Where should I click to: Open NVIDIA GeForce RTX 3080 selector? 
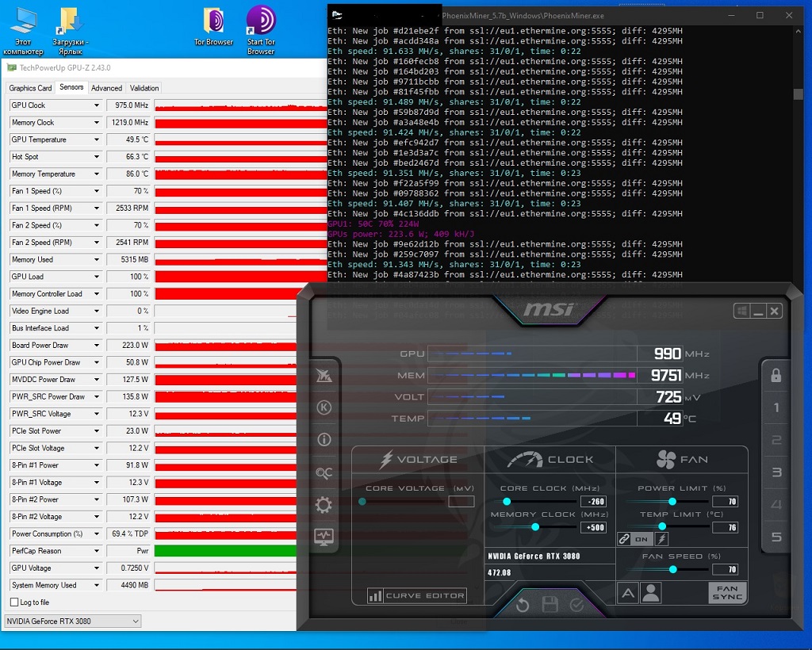click(72, 621)
